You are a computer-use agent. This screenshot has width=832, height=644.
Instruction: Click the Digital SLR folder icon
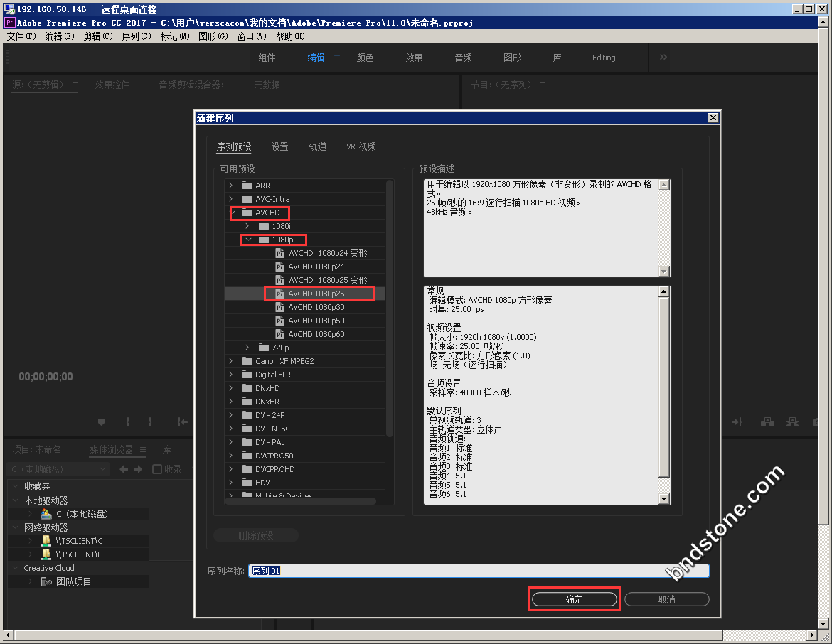247,375
